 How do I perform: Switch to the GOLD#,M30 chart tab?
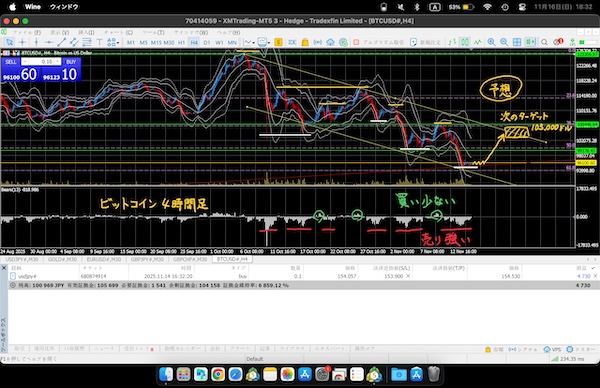pos(62,259)
